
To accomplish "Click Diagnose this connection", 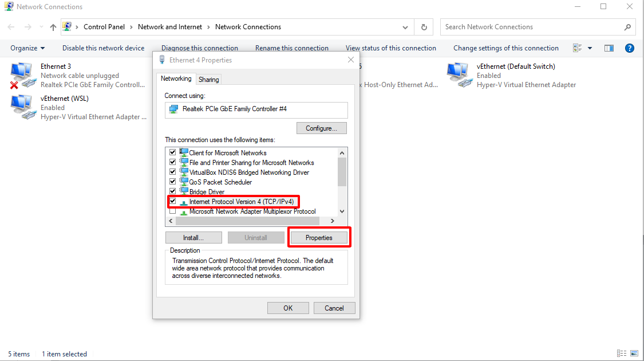I will click(x=200, y=48).
